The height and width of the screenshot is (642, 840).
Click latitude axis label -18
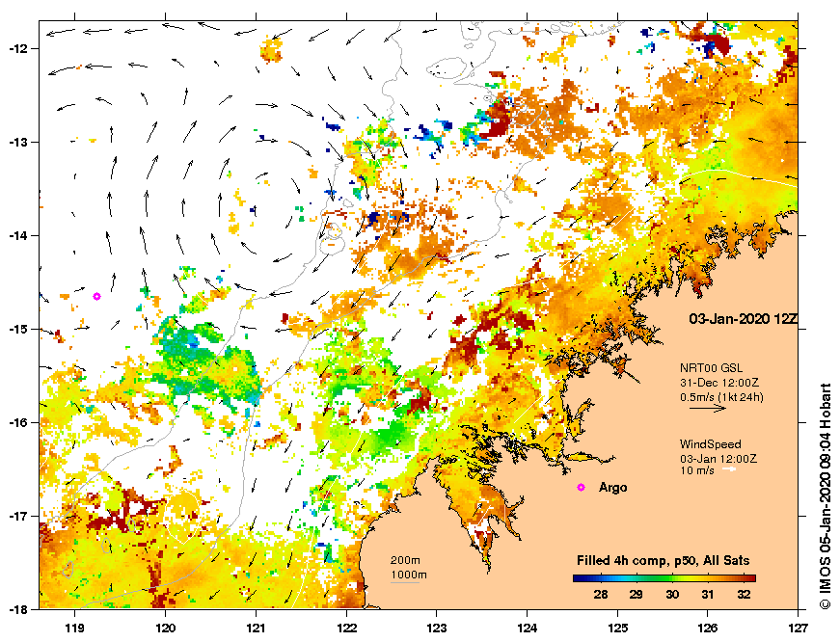(17, 609)
